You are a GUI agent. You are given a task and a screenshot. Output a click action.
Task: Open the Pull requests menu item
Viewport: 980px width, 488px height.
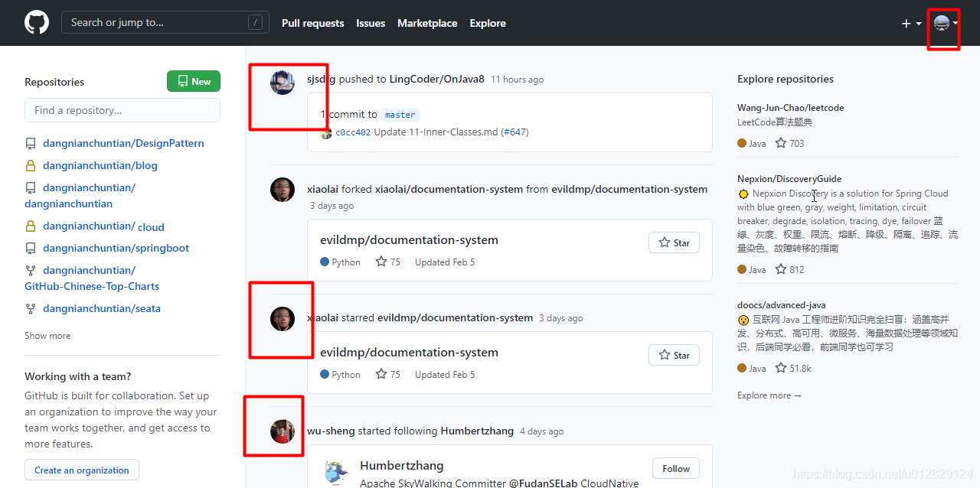(x=312, y=23)
